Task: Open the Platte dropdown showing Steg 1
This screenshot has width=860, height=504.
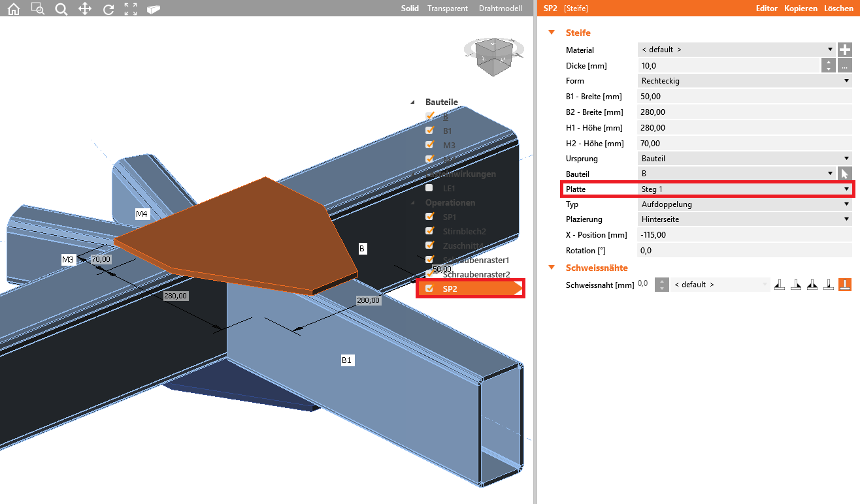Action: [x=744, y=189]
